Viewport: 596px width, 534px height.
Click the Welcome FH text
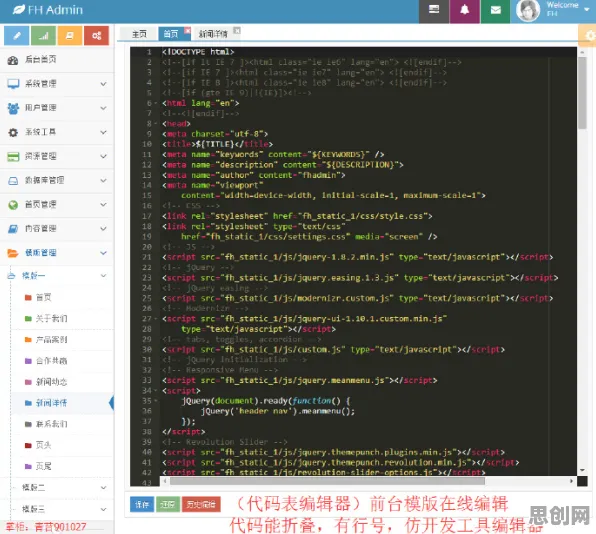tap(562, 9)
